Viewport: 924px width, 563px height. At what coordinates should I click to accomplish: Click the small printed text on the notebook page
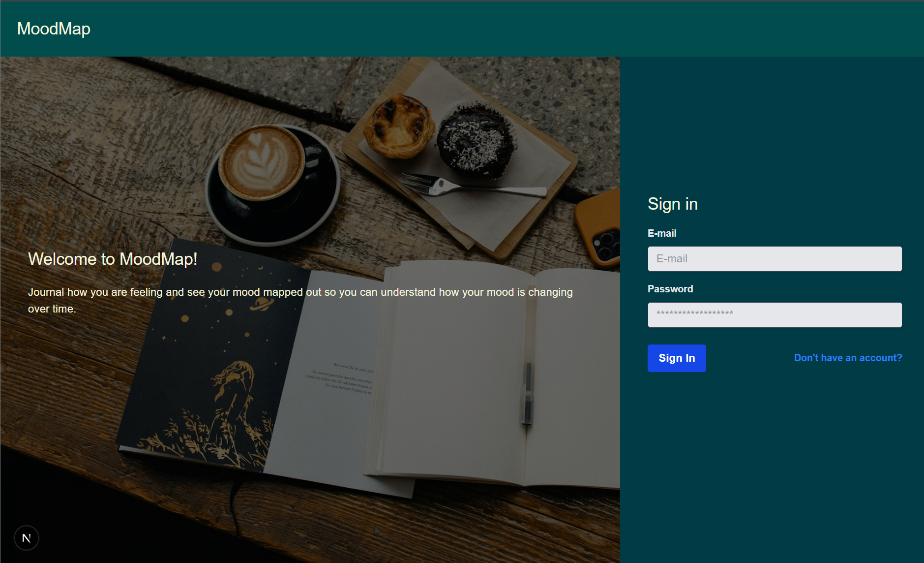(x=341, y=379)
